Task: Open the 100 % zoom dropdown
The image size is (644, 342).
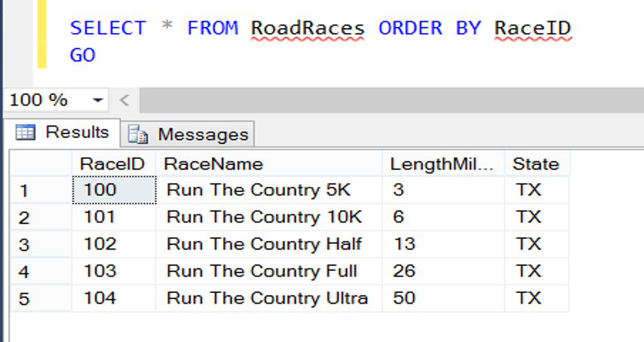Action: (97, 100)
